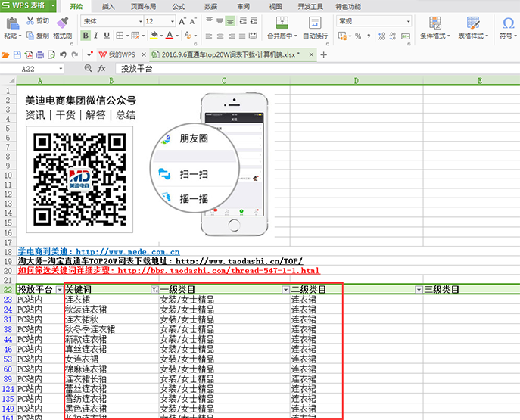Image resolution: width=520 pixels, height=420 pixels.
Task: Open filter dropdown for 二级类目 column
Action: pos(419,290)
